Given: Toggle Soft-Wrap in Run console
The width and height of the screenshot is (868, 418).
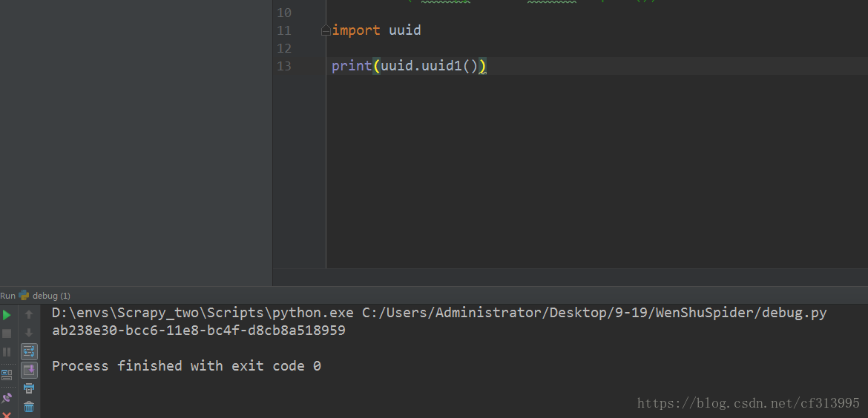Looking at the screenshot, I should pyautogui.click(x=30, y=351).
